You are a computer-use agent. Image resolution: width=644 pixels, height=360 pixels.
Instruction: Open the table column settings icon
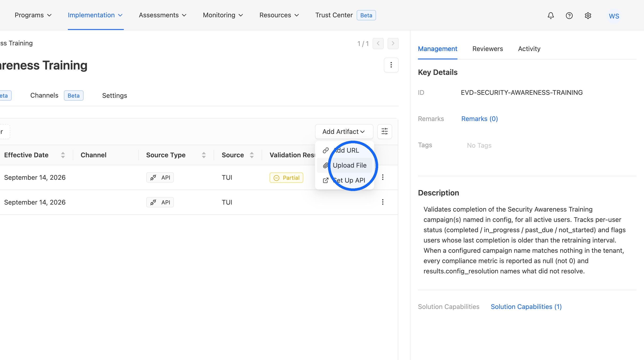384,132
